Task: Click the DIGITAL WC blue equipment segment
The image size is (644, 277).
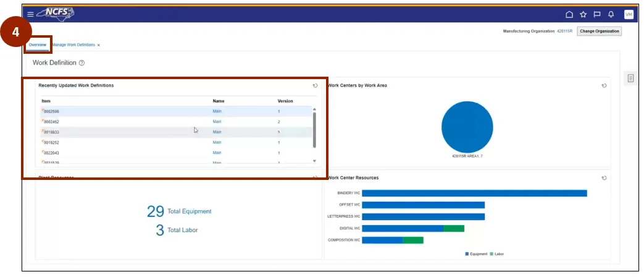Action: click(x=403, y=228)
